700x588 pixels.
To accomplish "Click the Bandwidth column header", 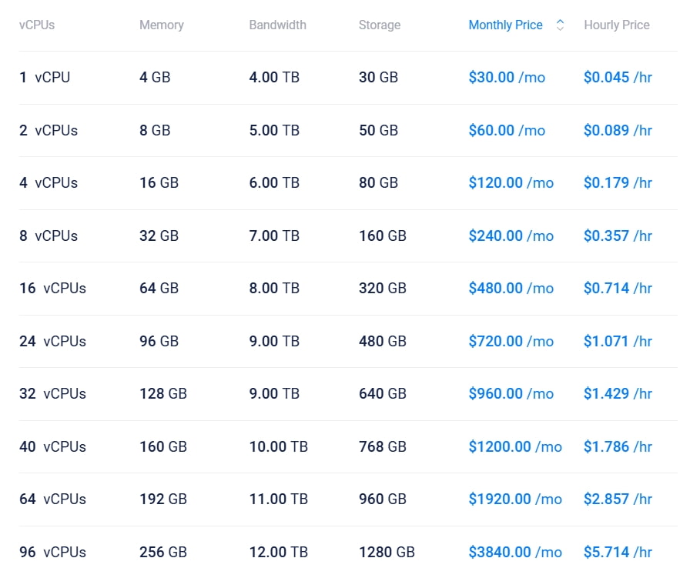I will (x=277, y=25).
